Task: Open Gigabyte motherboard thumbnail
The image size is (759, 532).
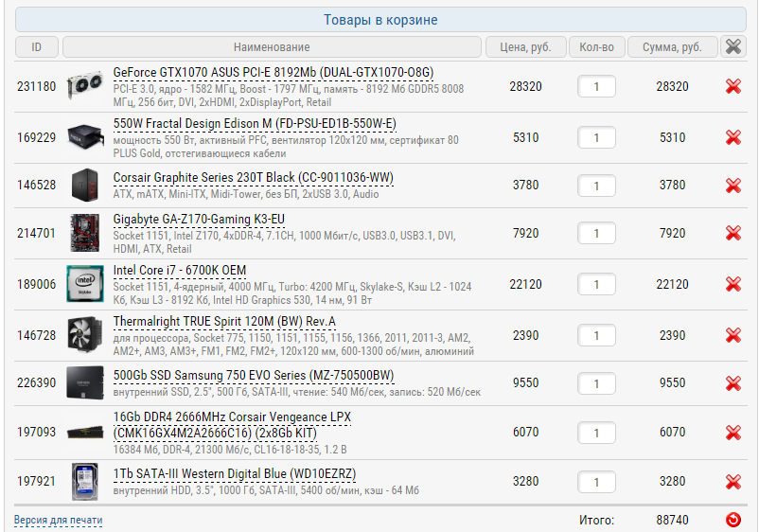Action: point(85,233)
